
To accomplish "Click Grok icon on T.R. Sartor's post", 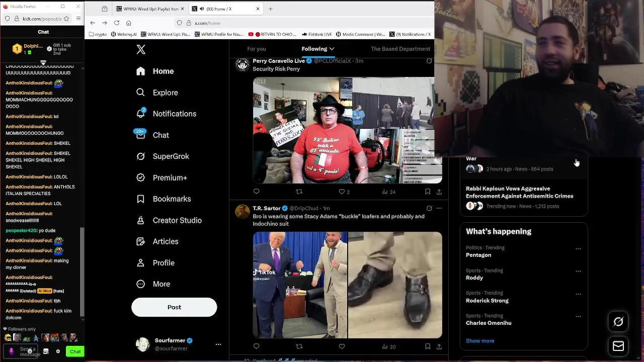I will point(429,208).
